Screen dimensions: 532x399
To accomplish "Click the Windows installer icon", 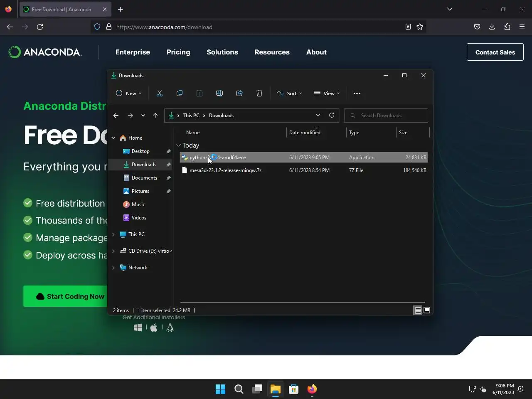I will click(x=138, y=328).
